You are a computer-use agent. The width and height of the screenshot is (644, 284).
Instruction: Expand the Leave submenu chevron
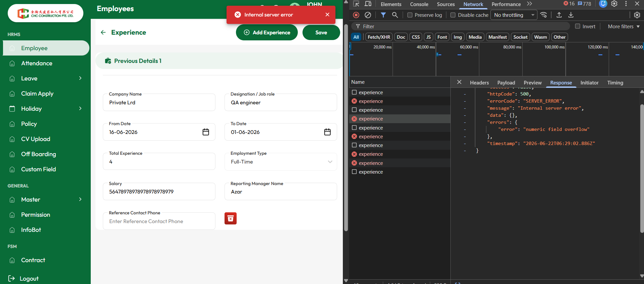pos(80,78)
